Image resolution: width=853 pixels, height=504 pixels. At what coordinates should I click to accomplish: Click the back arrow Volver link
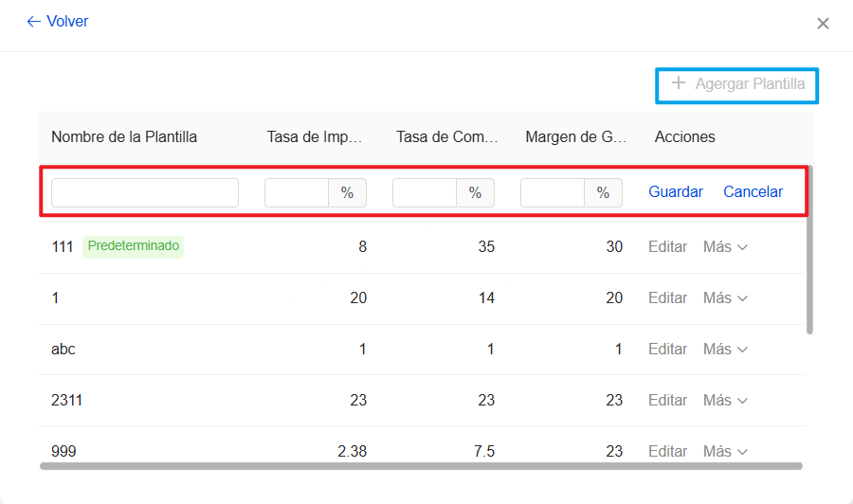click(58, 22)
